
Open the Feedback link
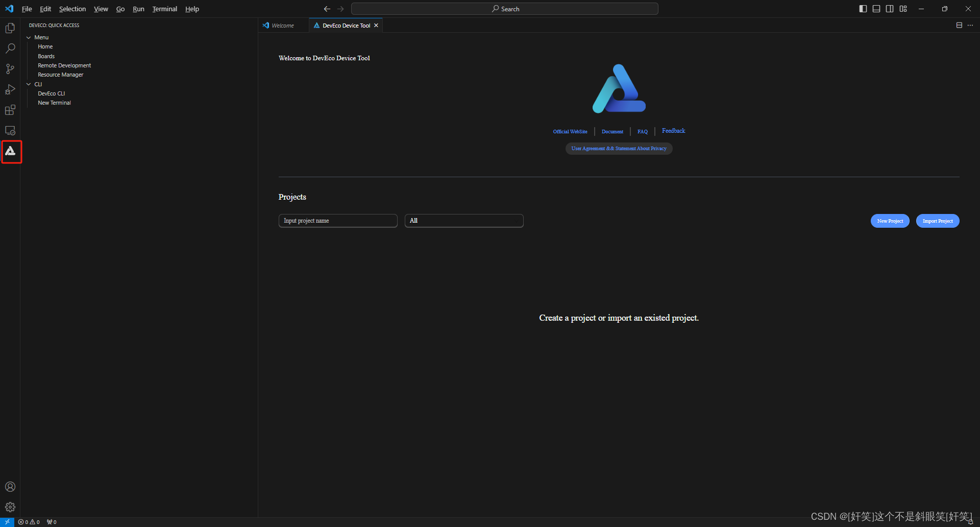674,131
